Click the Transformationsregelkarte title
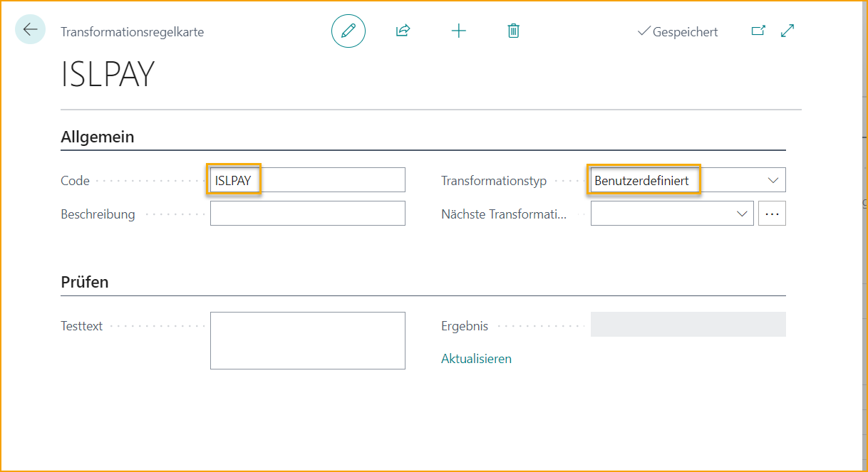This screenshot has width=868, height=472. click(132, 31)
